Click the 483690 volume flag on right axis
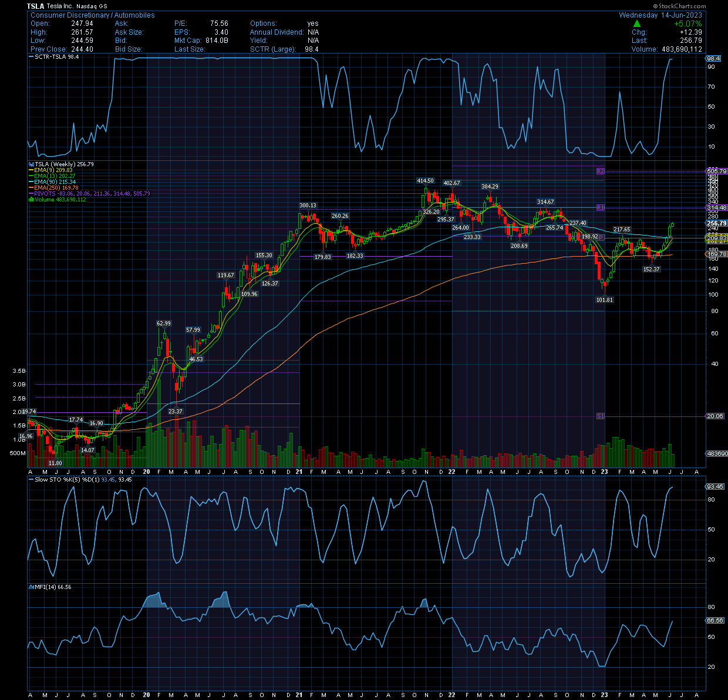 coord(716,454)
